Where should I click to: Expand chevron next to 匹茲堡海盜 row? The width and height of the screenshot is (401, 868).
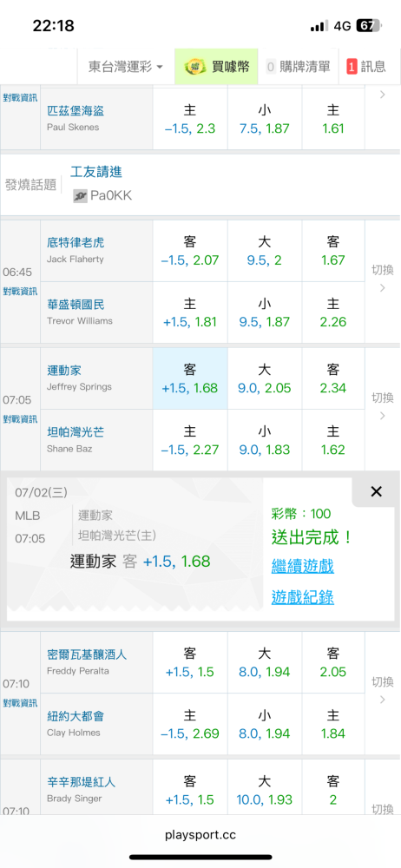click(382, 95)
